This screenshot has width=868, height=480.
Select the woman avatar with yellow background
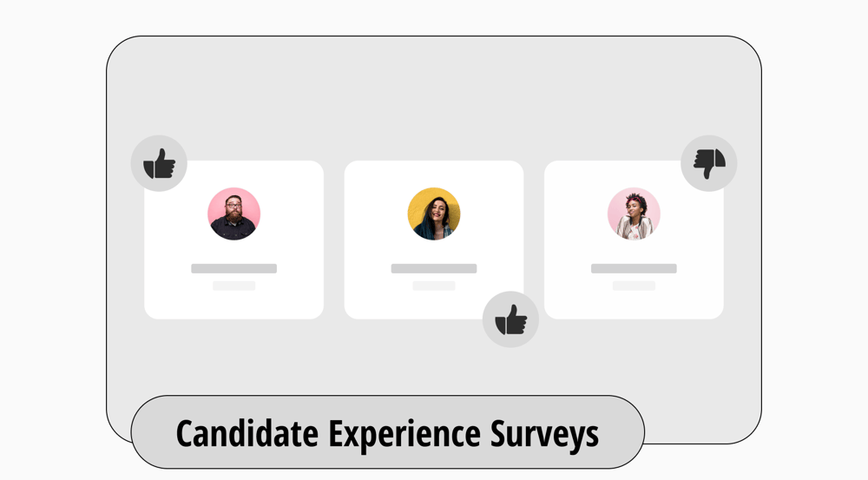pos(434,214)
